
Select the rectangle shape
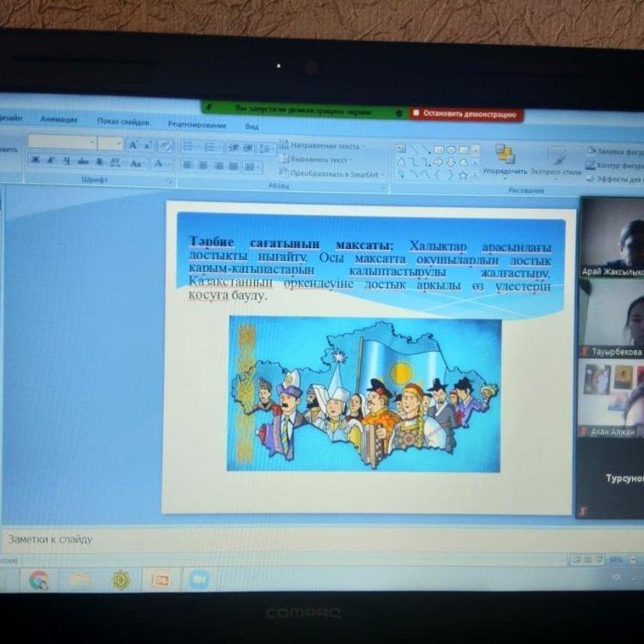(x=439, y=149)
